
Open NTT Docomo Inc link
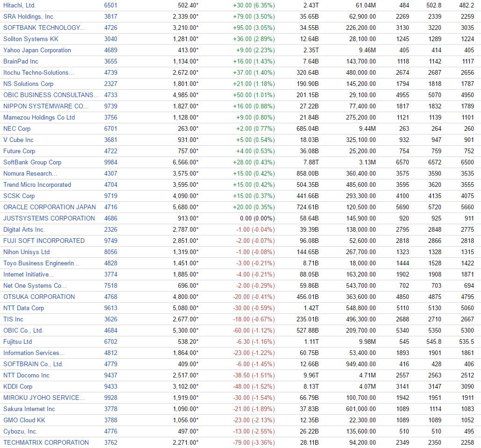click(x=26, y=375)
